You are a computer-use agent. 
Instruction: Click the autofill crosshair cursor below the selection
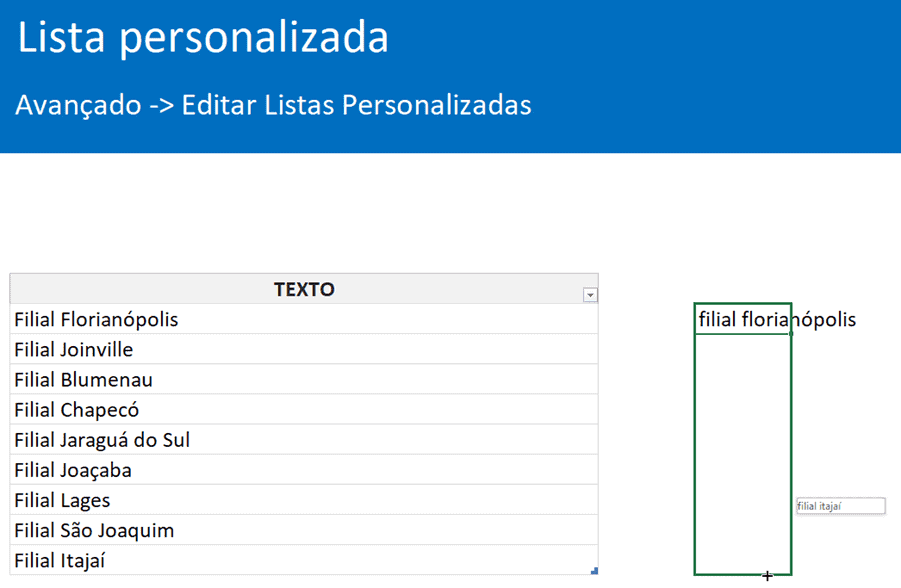[768, 576]
